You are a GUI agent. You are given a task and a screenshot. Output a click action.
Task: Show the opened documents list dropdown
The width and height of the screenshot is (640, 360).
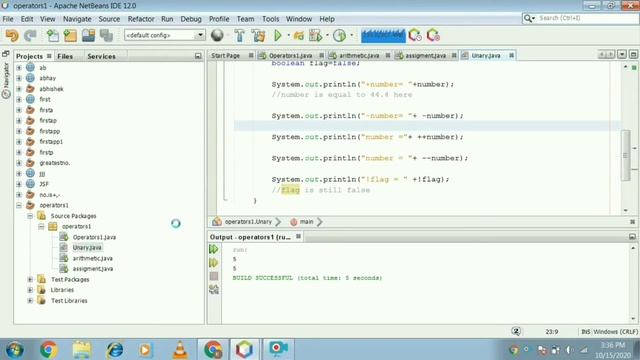tap(622, 55)
